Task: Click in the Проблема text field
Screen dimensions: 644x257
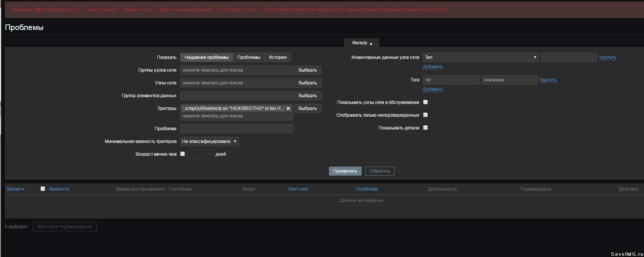Action: pyautogui.click(x=236, y=129)
